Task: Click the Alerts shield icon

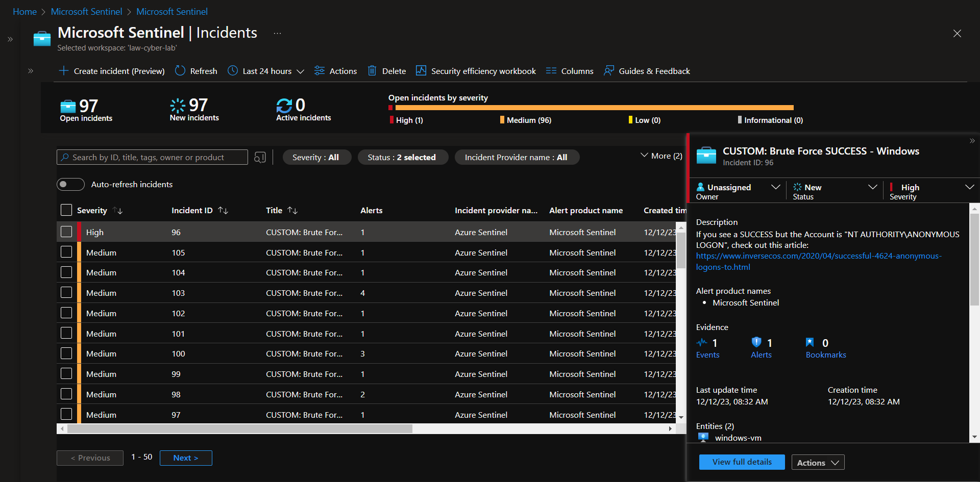Action: tap(756, 342)
